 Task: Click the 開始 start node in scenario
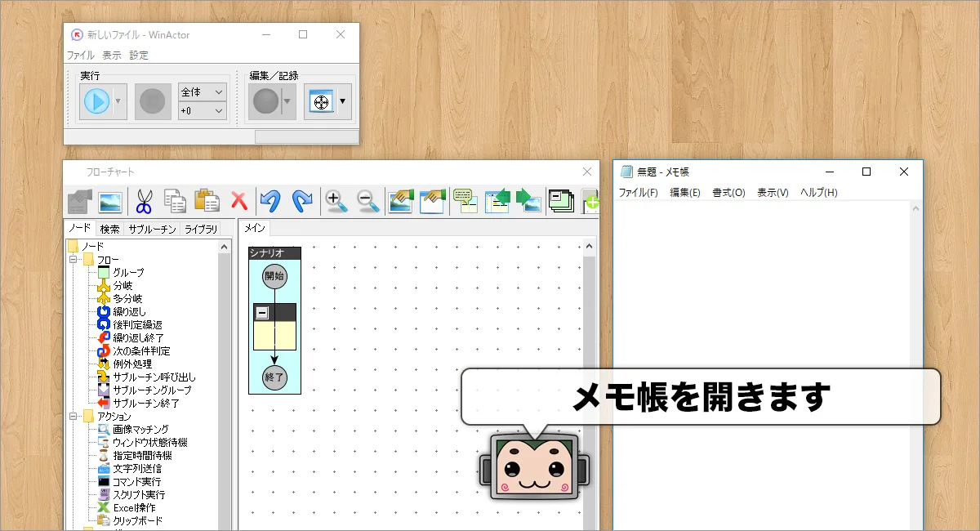click(274, 277)
